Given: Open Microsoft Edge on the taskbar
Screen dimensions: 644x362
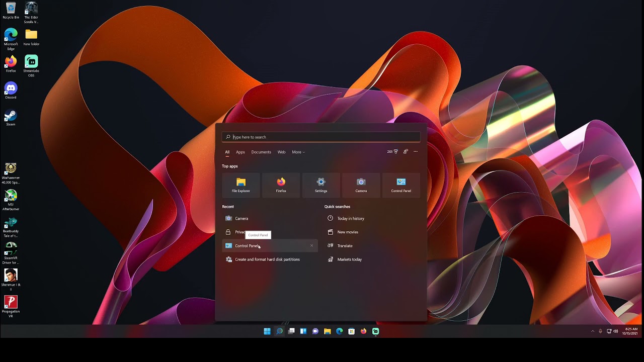Looking at the screenshot, I should (340, 331).
